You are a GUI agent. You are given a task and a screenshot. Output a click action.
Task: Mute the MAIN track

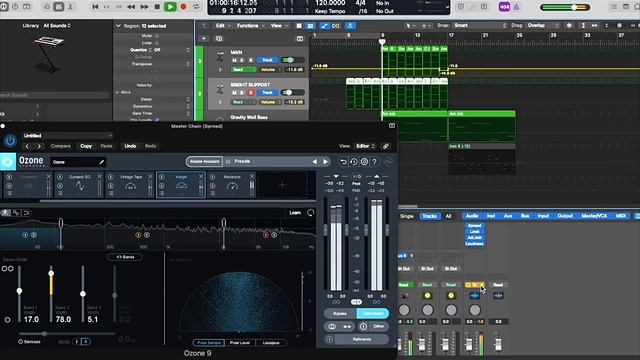pyautogui.click(x=234, y=60)
